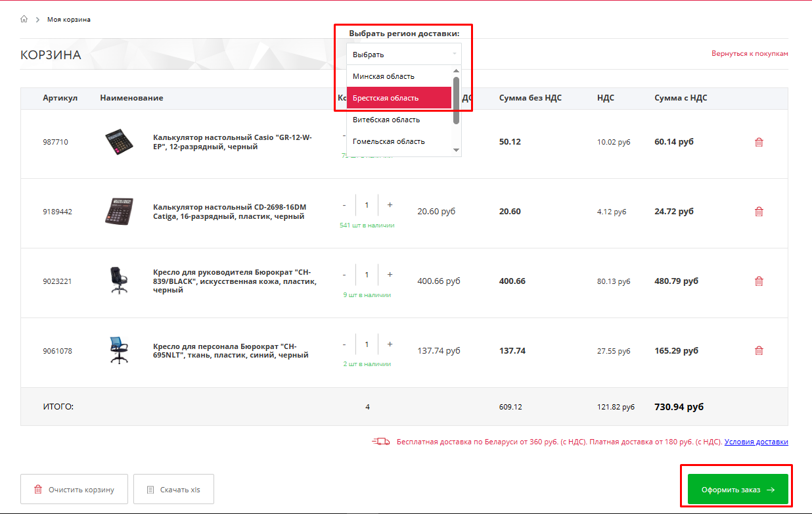Click the Casio calculator product image
812x514 pixels.
119,142
